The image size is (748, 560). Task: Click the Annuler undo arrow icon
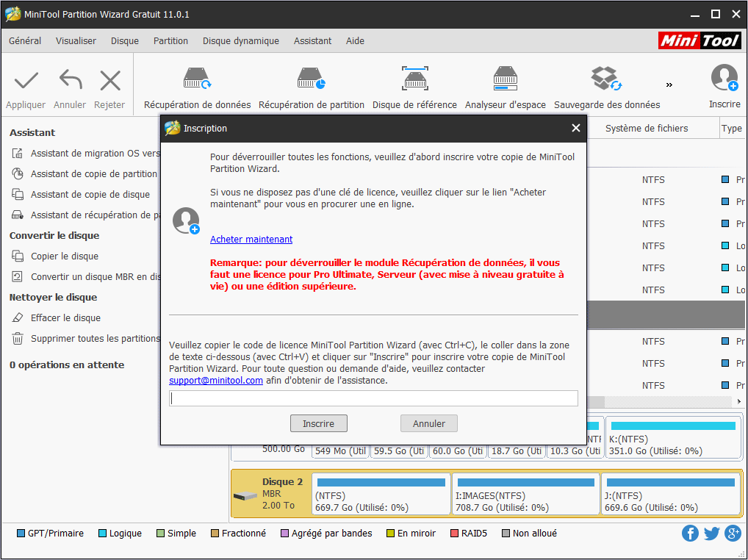click(x=70, y=79)
